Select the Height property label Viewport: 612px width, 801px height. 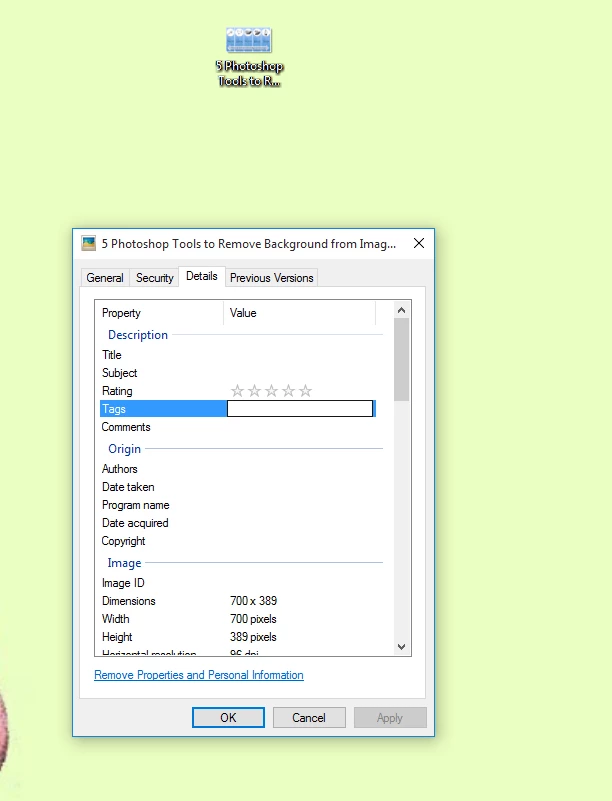click(117, 637)
